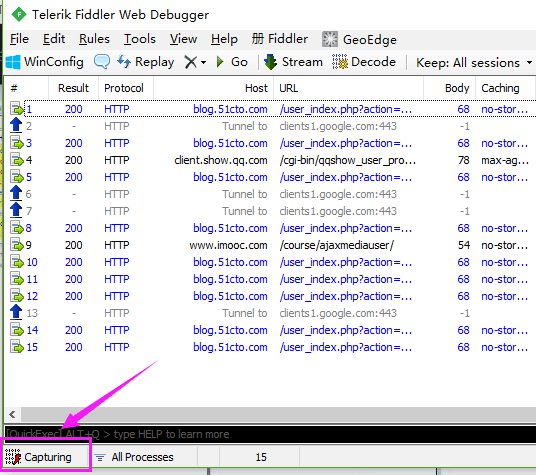Click session 2 tunnel arrow icon
536x475 pixels.
(16, 125)
